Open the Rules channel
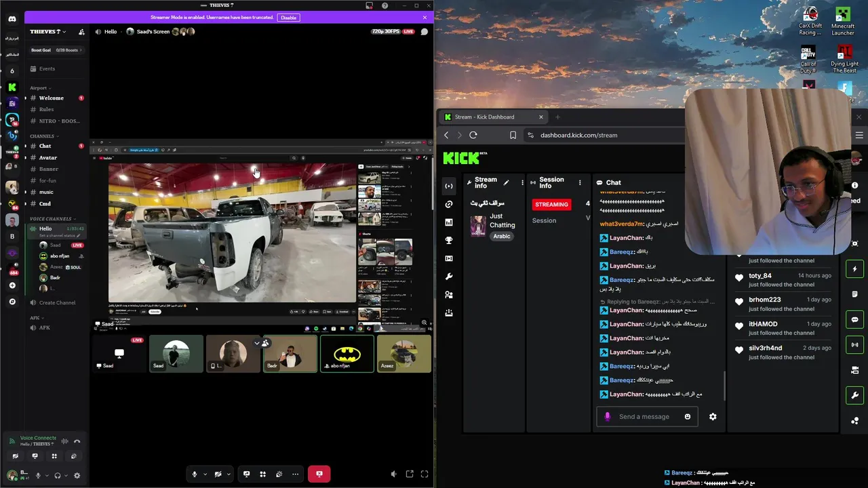The image size is (868, 488). [x=57, y=110]
